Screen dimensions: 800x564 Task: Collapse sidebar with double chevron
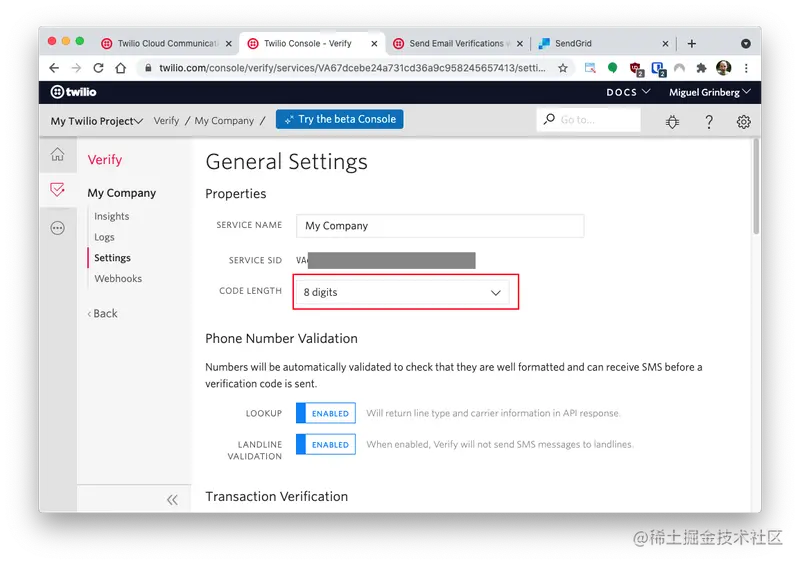pos(172,500)
